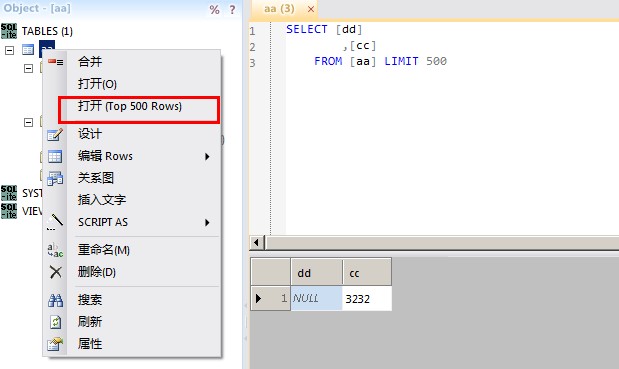Click the cc column header
Viewport: 619px width, 369px height.
[x=367, y=272]
